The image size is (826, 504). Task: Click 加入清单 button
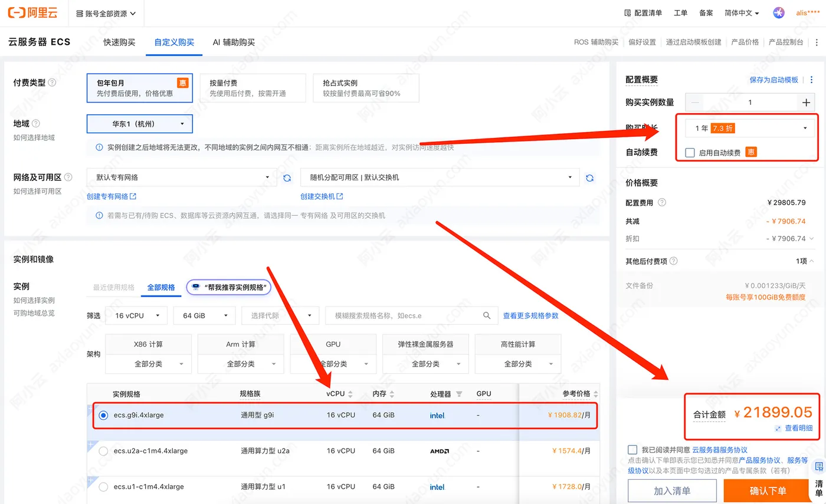click(673, 491)
